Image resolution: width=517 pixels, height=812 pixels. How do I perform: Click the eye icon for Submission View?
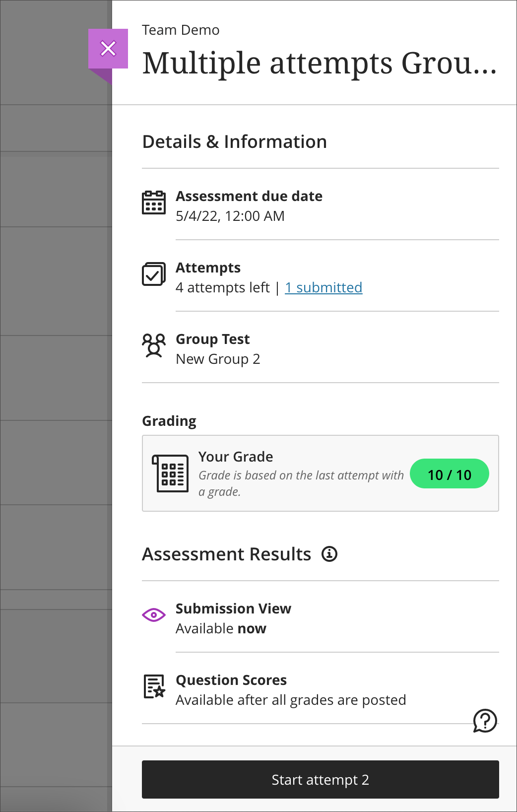[x=154, y=615]
